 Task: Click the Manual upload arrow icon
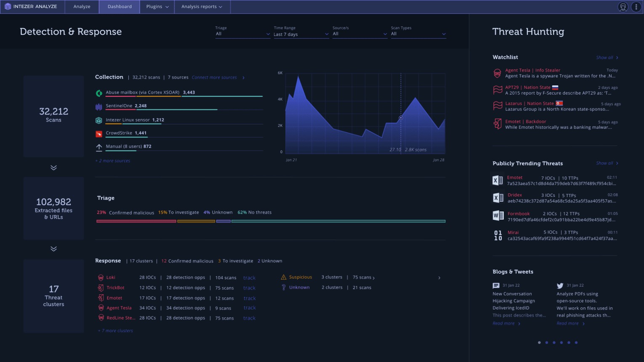point(99,147)
